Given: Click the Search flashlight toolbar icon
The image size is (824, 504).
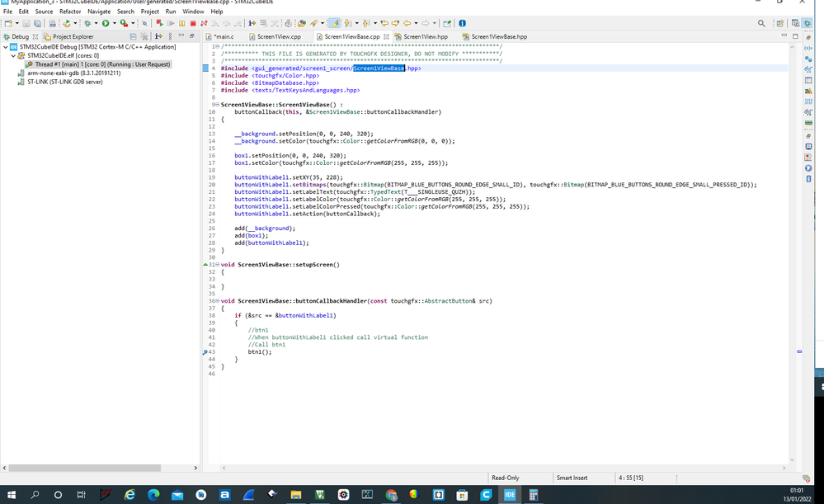Looking at the screenshot, I should [x=313, y=23].
